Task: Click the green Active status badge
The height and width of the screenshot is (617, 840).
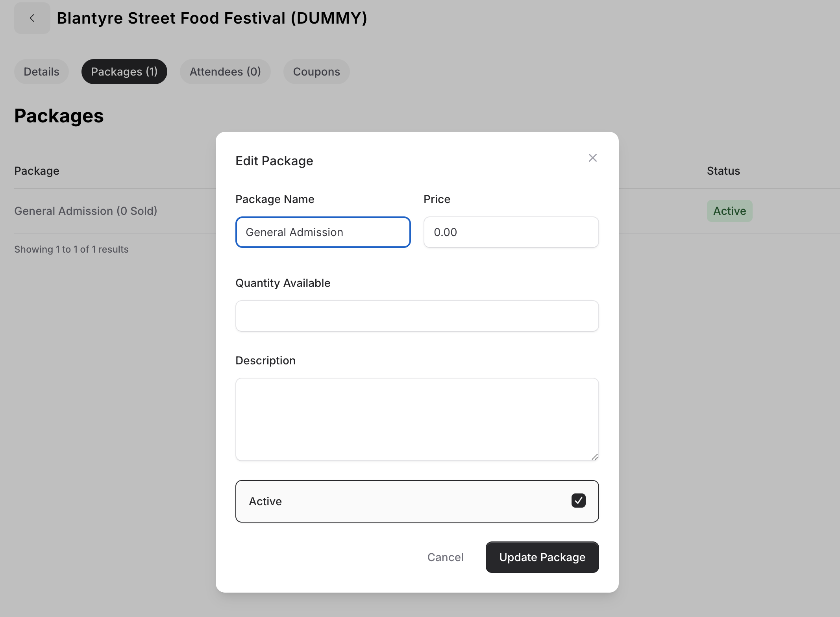Action: pyautogui.click(x=729, y=211)
